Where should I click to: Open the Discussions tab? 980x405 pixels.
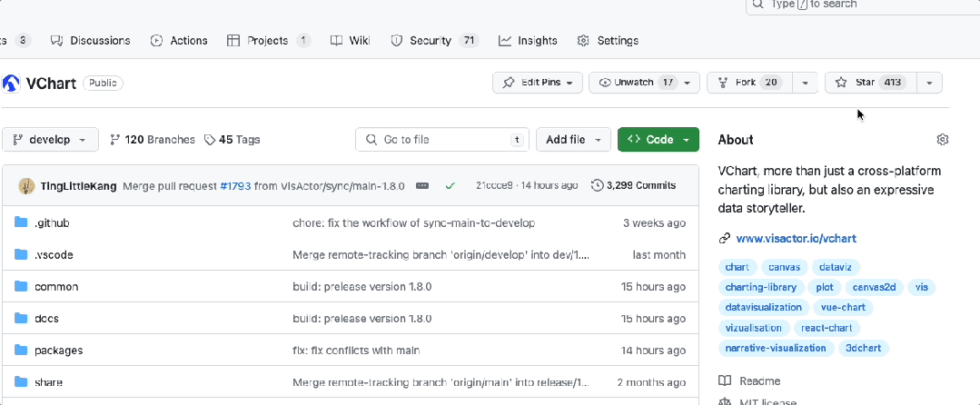pyautogui.click(x=90, y=41)
